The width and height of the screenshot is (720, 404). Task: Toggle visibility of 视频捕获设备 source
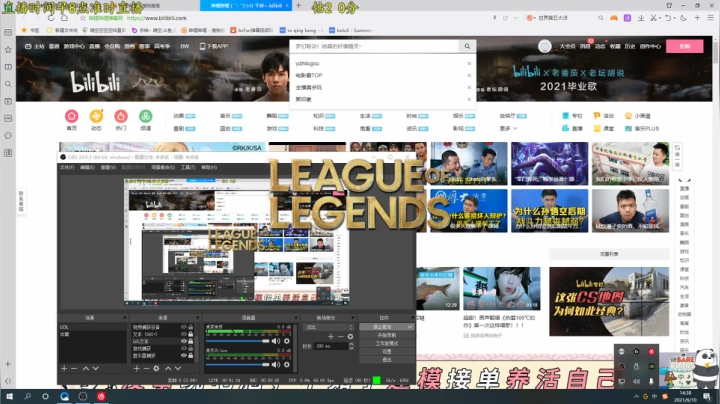[184, 327]
